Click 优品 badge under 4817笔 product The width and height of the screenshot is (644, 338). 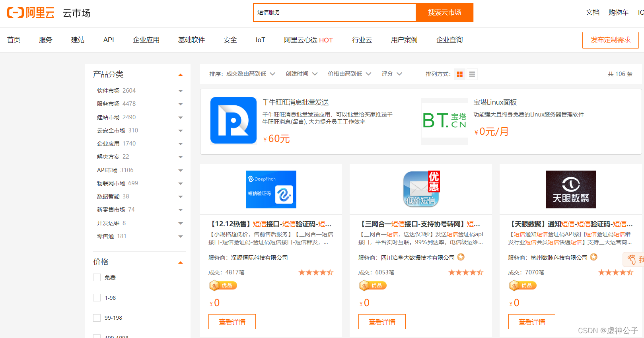coord(223,286)
